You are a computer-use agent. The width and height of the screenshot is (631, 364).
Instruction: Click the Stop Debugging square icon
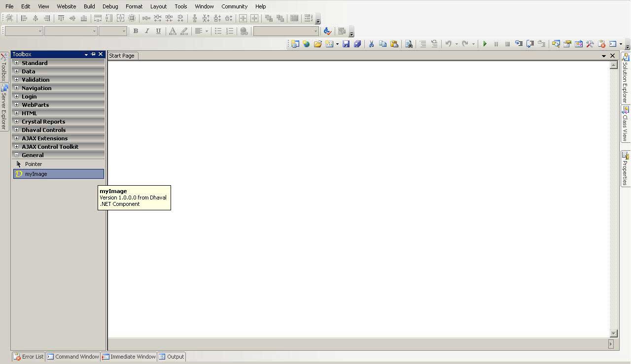click(x=507, y=44)
